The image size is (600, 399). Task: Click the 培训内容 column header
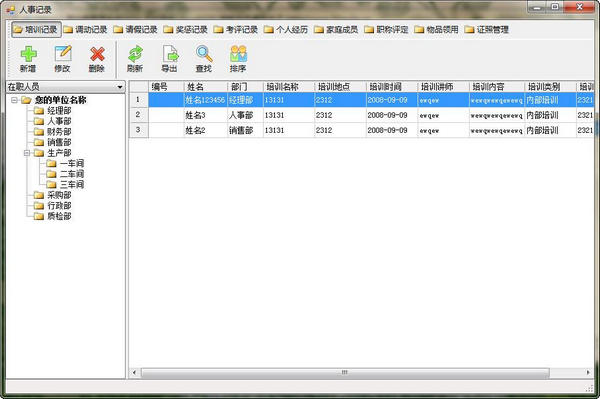(497, 87)
